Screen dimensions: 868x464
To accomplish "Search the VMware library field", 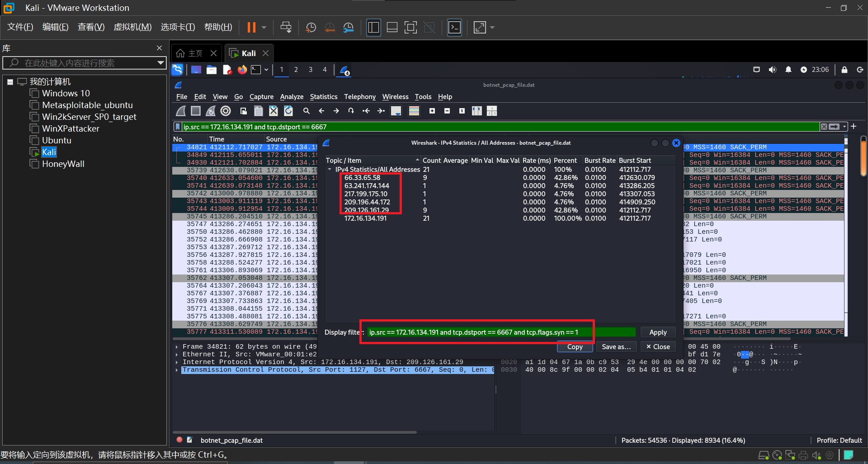I will pyautogui.click(x=84, y=63).
